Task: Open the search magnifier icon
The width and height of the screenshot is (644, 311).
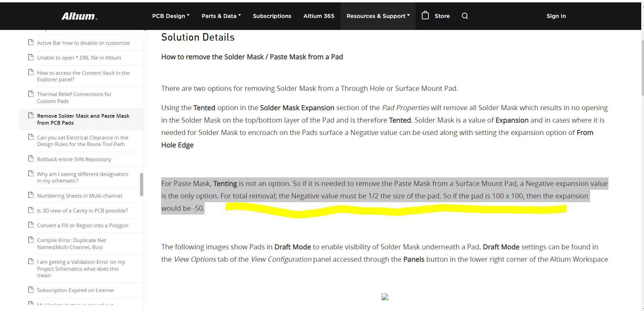Action: [465, 16]
